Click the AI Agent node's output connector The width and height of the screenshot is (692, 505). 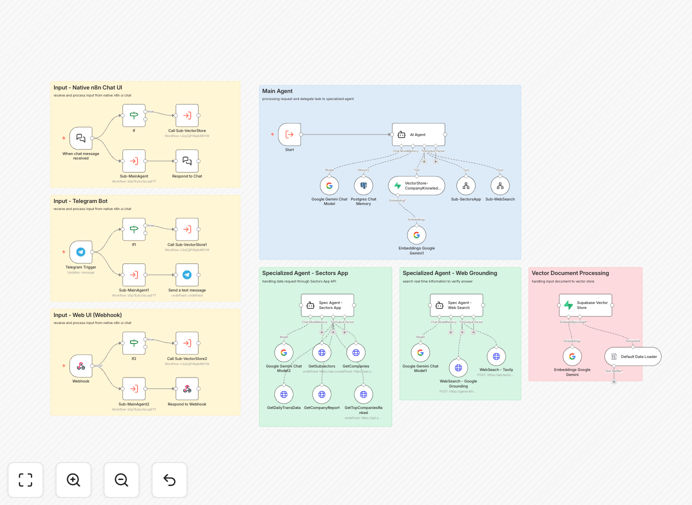click(x=445, y=134)
